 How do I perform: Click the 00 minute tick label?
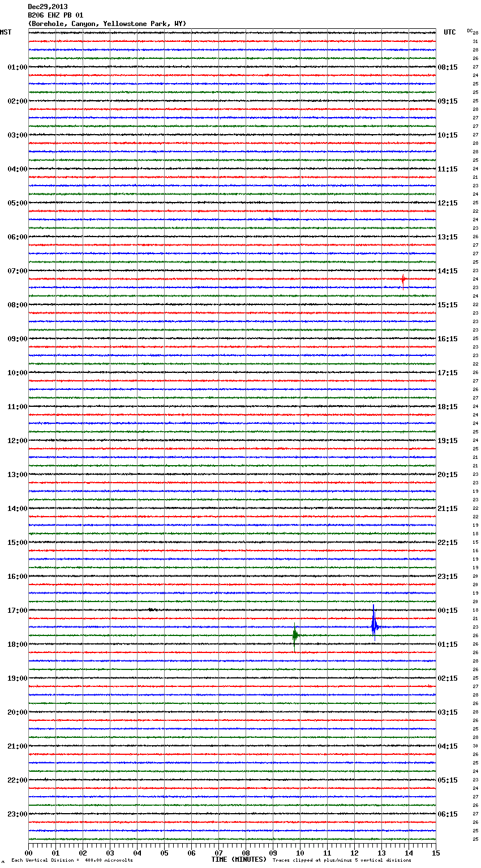pos(29,853)
